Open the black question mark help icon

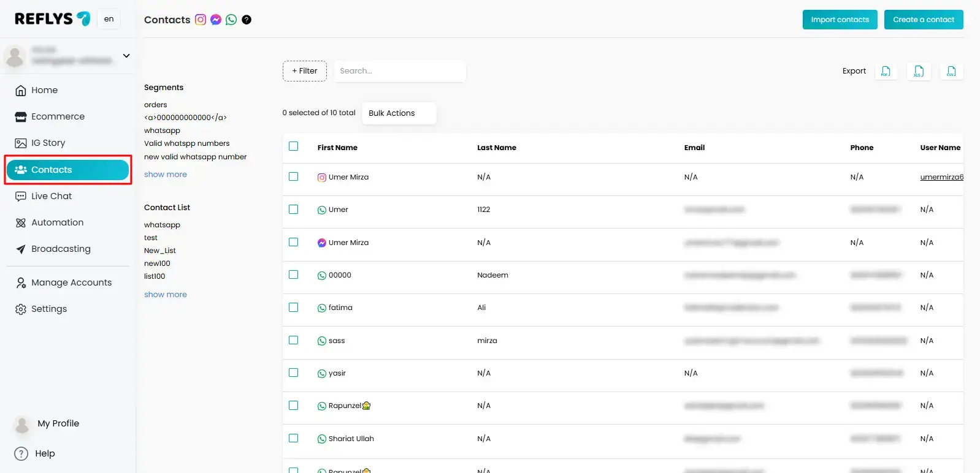click(x=247, y=20)
